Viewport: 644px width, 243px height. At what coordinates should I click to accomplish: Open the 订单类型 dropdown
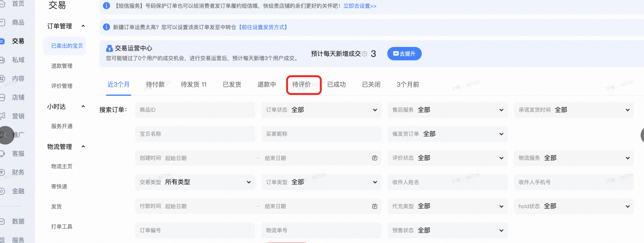click(x=321, y=182)
